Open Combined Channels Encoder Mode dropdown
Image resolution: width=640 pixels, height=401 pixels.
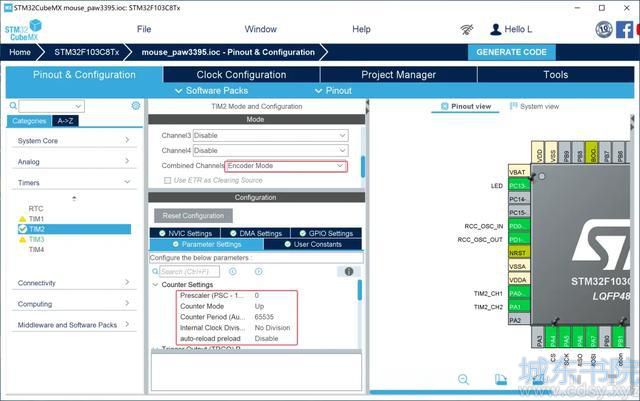point(286,166)
